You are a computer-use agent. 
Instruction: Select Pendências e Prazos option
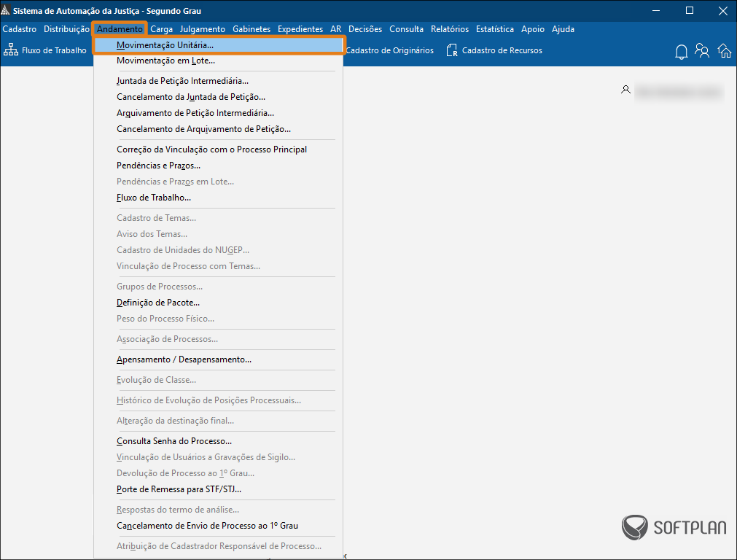[x=158, y=166]
